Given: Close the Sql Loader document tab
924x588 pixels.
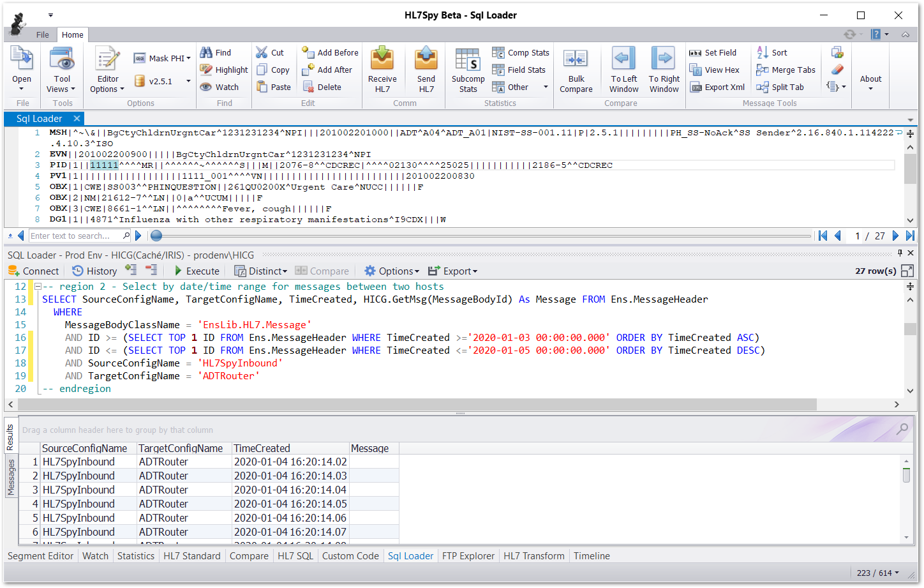Looking at the screenshot, I should [77, 118].
